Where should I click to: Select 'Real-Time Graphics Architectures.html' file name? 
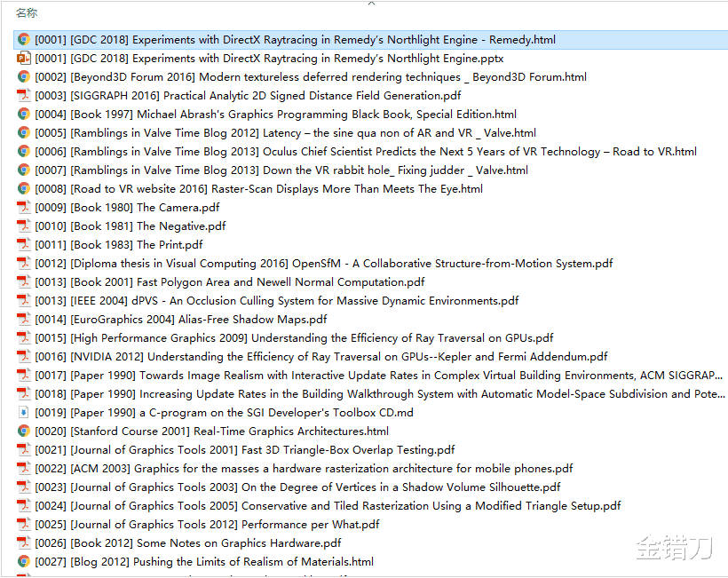coord(211,431)
